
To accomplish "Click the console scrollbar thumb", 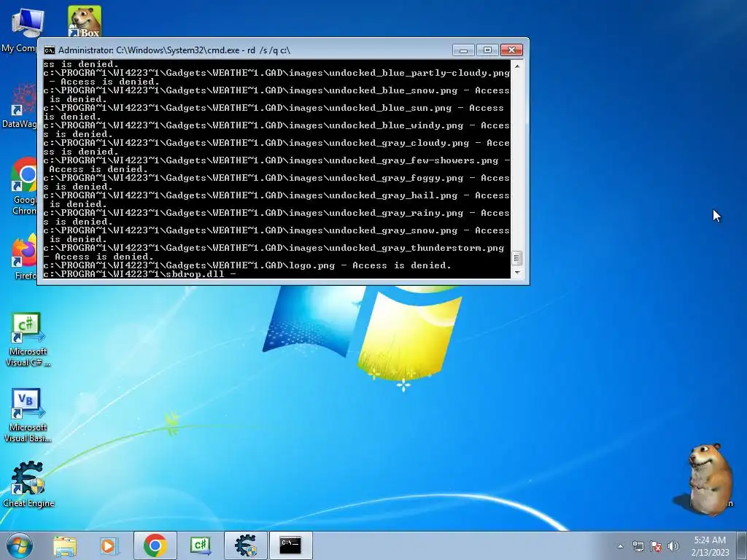I will tap(517, 258).
